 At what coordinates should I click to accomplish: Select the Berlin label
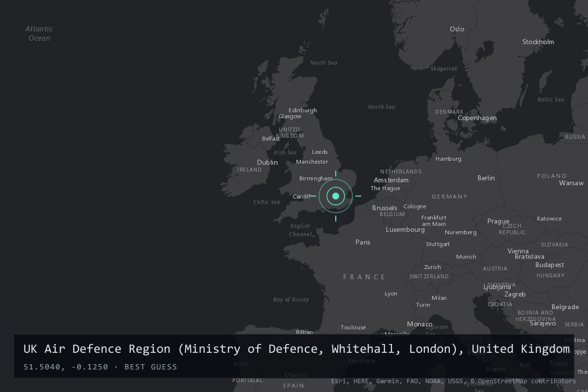[486, 178]
